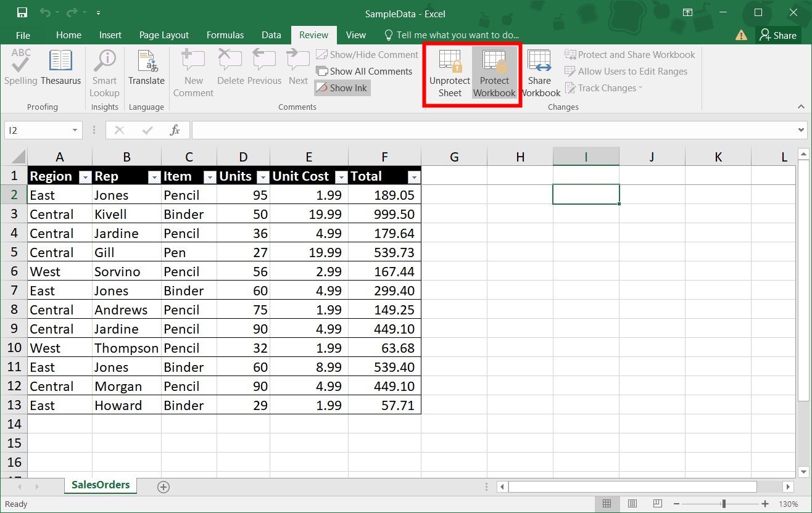
Task: Open the Rep column filter dropdown
Action: (154, 177)
